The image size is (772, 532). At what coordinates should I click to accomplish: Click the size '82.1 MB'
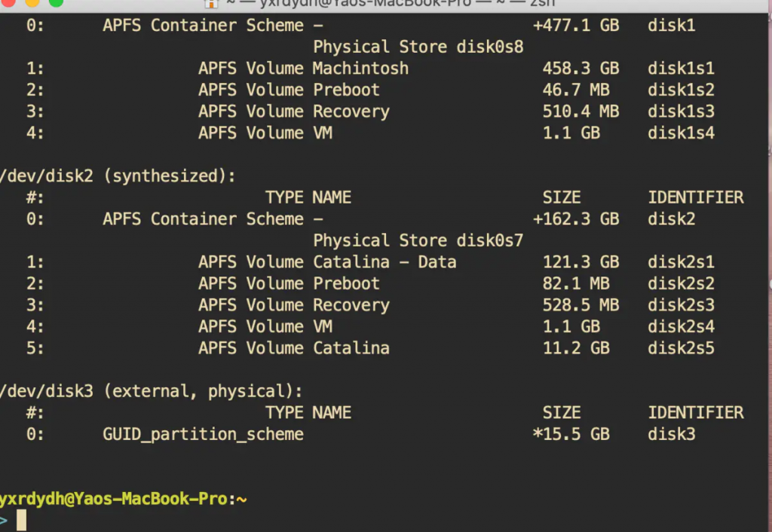[x=576, y=284]
